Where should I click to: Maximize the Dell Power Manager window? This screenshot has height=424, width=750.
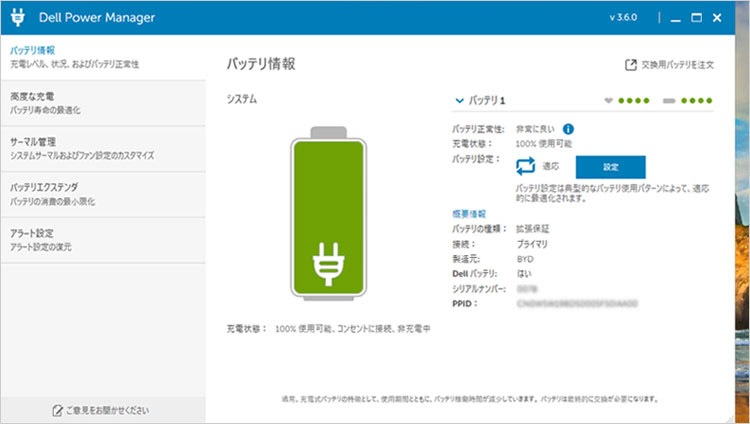coord(696,18)
